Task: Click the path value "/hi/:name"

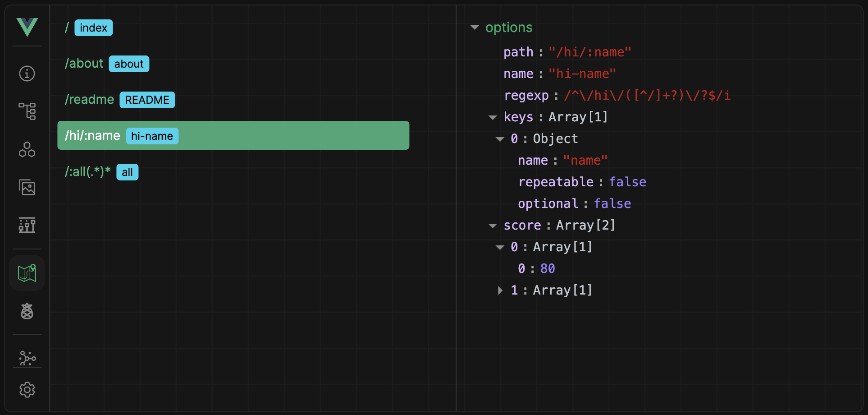Action: (x=589, y=52)
